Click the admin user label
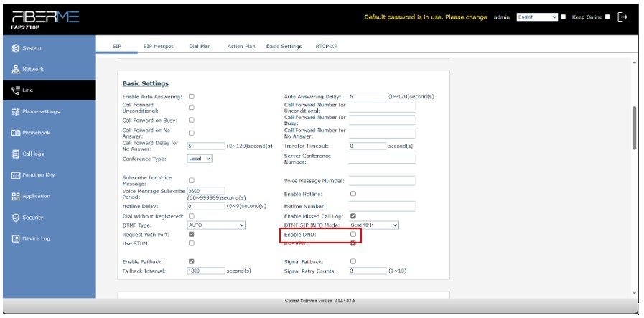Screen dimensions: 644x318 [501, 17]
